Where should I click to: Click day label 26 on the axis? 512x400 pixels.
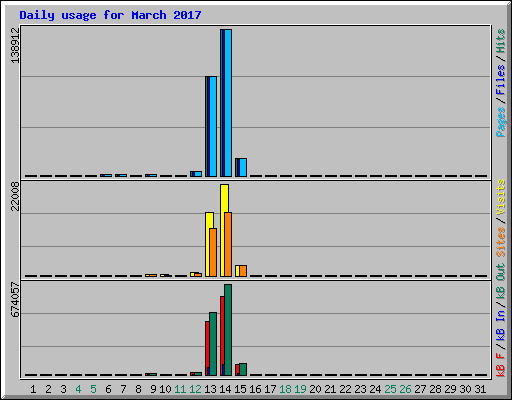coord(405,389)
